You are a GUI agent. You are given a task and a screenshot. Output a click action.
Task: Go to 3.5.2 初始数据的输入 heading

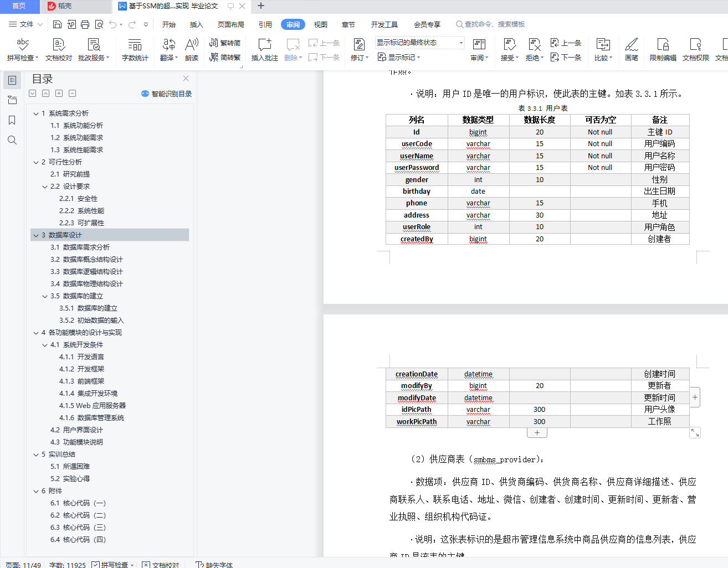91,321
